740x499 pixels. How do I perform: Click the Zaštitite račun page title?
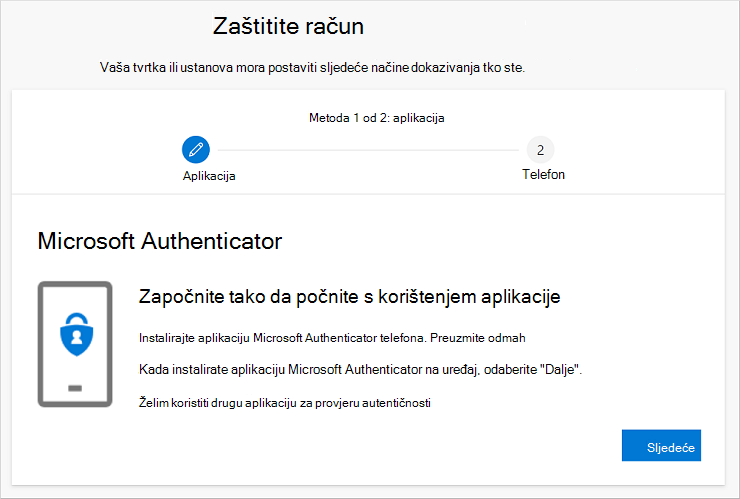[x=288, y=26]
